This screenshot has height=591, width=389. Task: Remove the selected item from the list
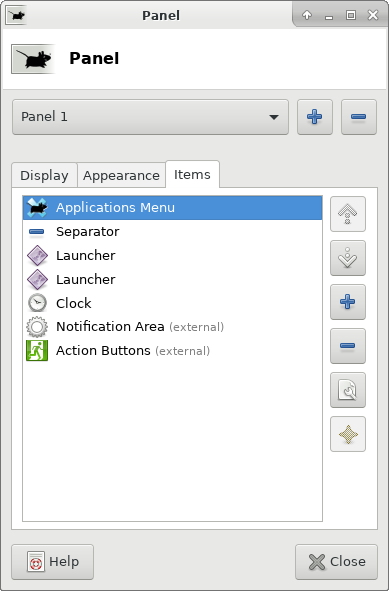[x=348, y=346]
